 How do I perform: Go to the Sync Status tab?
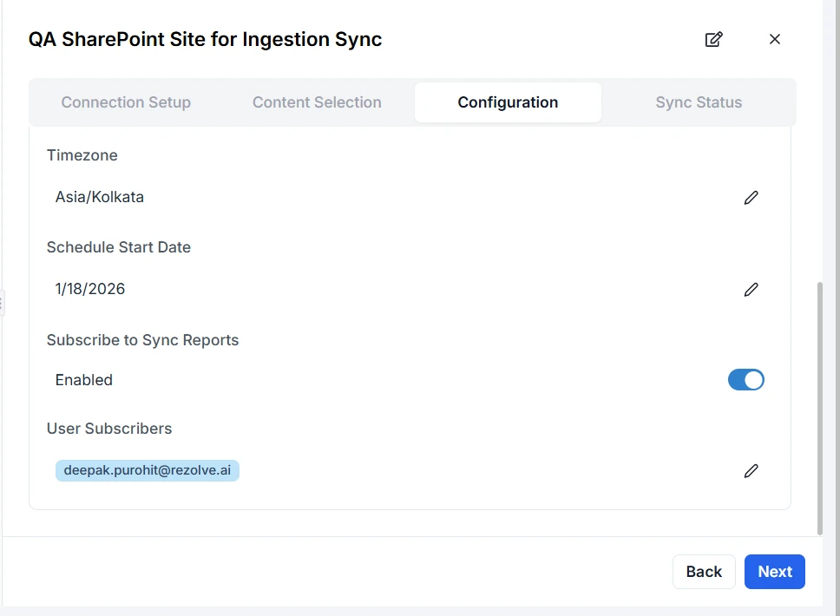[699, 102]
